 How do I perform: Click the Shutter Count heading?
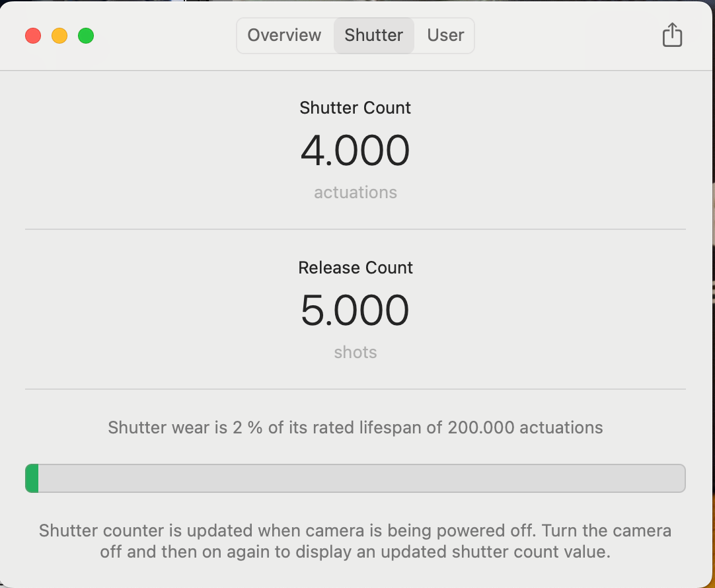coord(356,108)
